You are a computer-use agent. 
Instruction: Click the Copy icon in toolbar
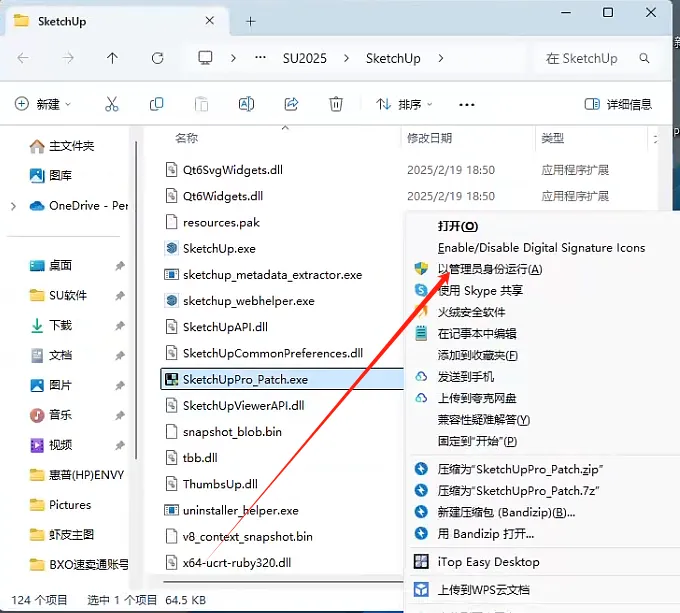click(x=156, y=104)
